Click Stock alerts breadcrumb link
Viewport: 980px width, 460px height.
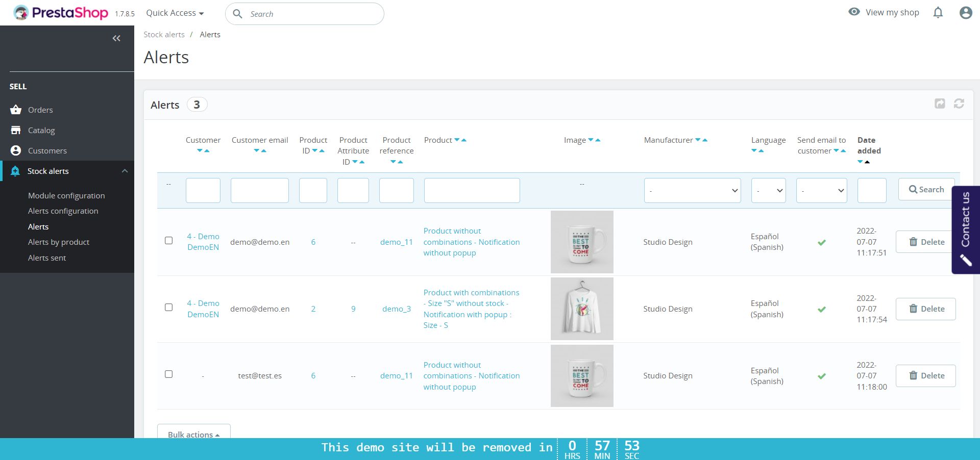(164, 35)
